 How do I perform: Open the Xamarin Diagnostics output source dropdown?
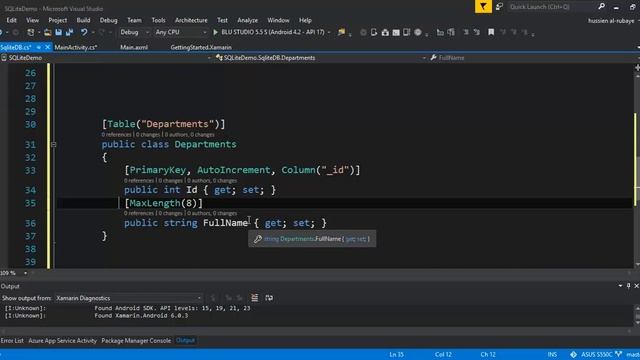[129, 298]
